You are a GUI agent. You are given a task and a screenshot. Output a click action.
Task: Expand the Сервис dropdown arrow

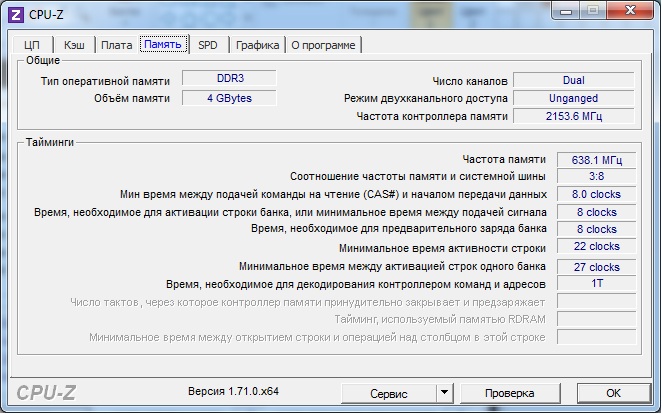pyautogui.click(x=444, y=393)
